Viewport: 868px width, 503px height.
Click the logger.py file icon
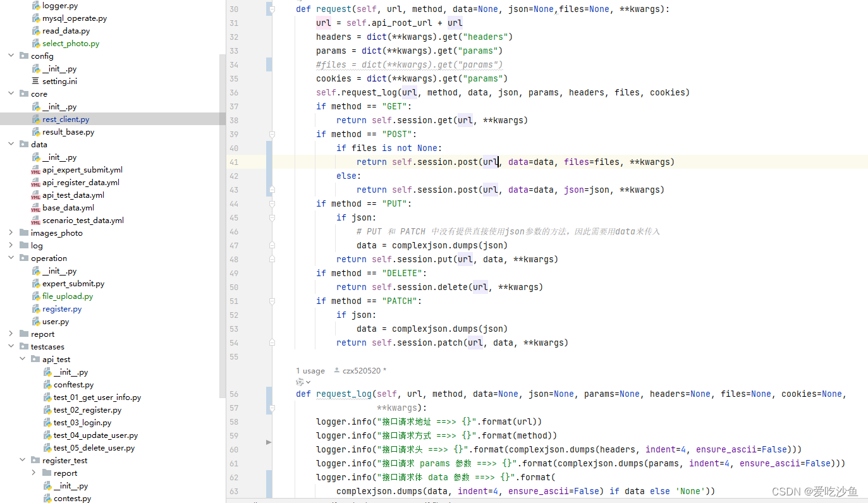point(36,6)
